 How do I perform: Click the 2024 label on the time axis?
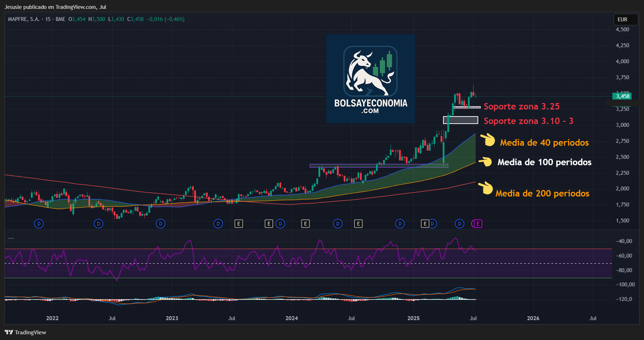291,318
